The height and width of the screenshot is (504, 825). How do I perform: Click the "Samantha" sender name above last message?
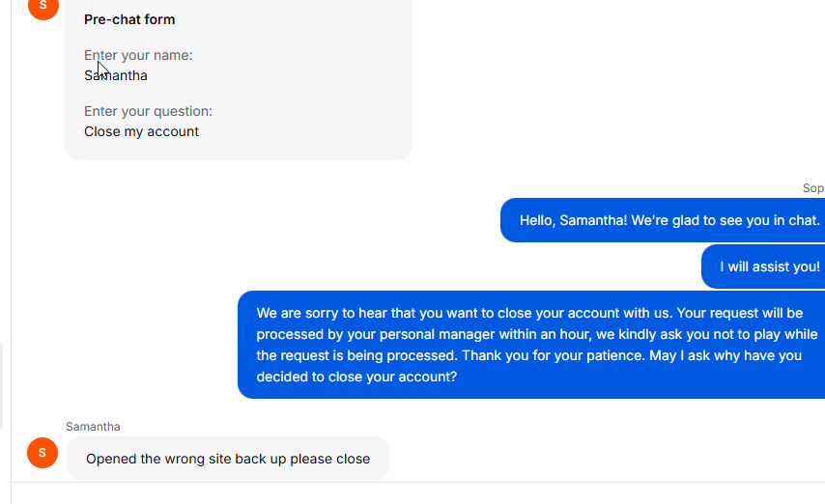point(93,427)
